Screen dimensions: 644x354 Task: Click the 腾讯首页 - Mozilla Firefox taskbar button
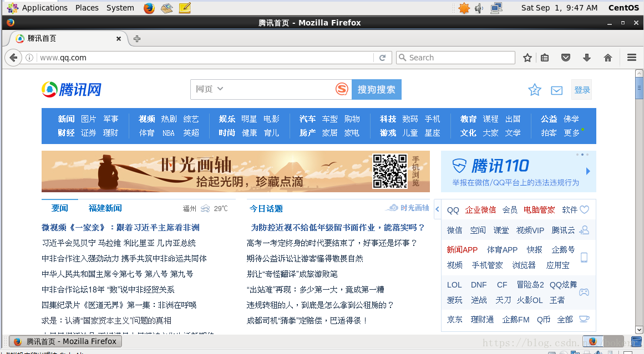tap(65, 341)
